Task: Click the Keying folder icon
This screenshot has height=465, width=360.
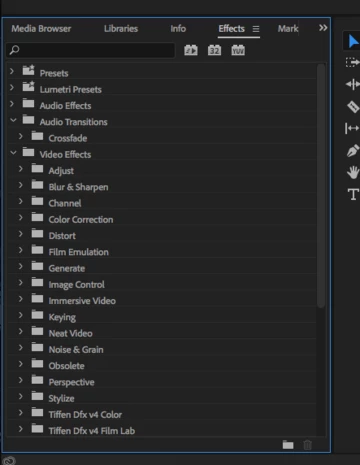Action: [x=37, y=315]
